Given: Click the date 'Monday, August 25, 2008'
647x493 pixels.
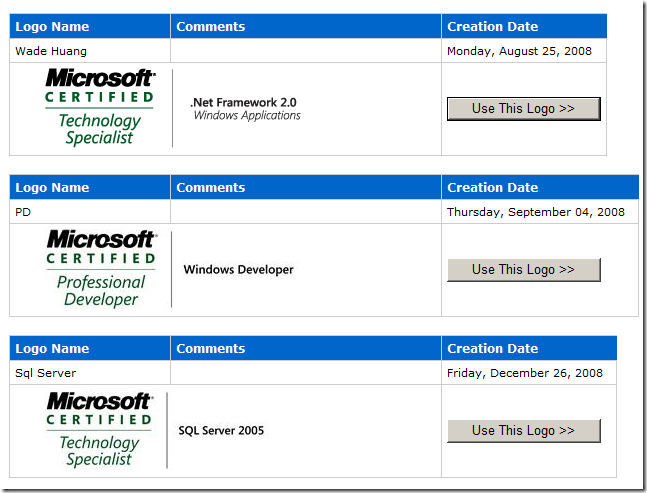Looking at the screenshot, I should point(519,51).
